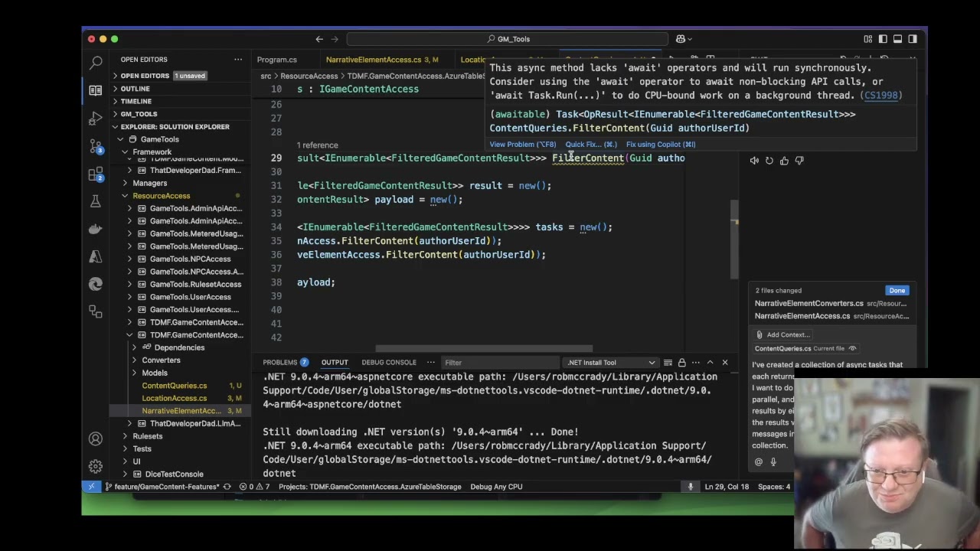This screenshot has width=980, height=551.
Task: Click the GM_Tools command center search box
Action: pyautogui.click(x=508, y=39)
